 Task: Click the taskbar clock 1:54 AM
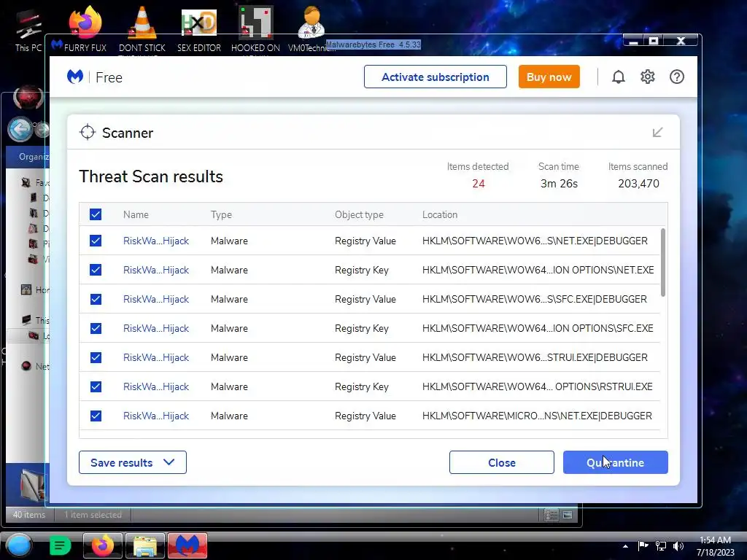[715, 540]
